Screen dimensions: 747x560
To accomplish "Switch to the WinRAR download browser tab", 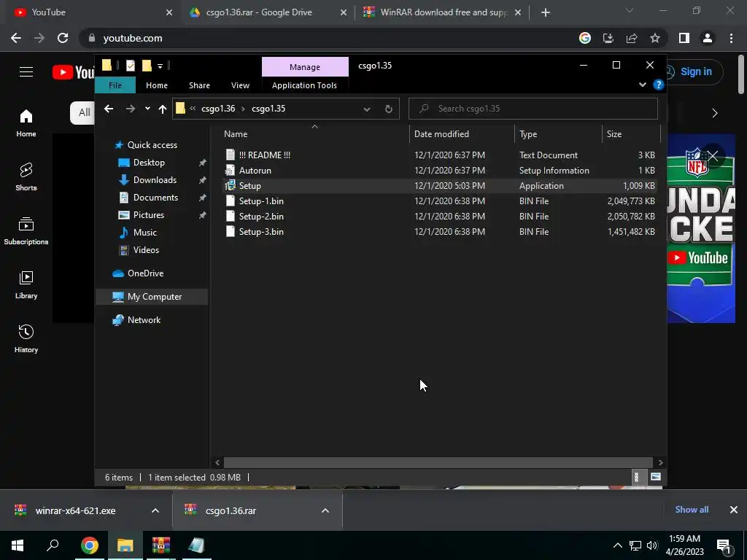I will (x=444, y=12).
